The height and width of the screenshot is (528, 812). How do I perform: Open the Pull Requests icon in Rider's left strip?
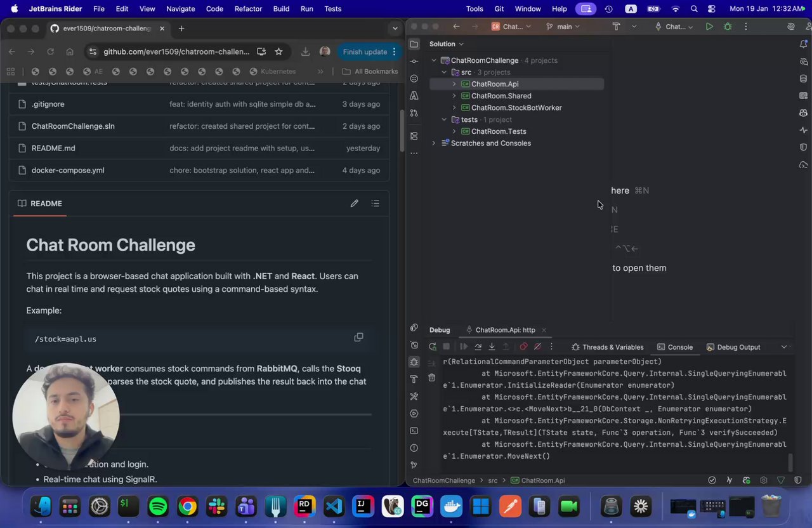[x=414, y=113]
